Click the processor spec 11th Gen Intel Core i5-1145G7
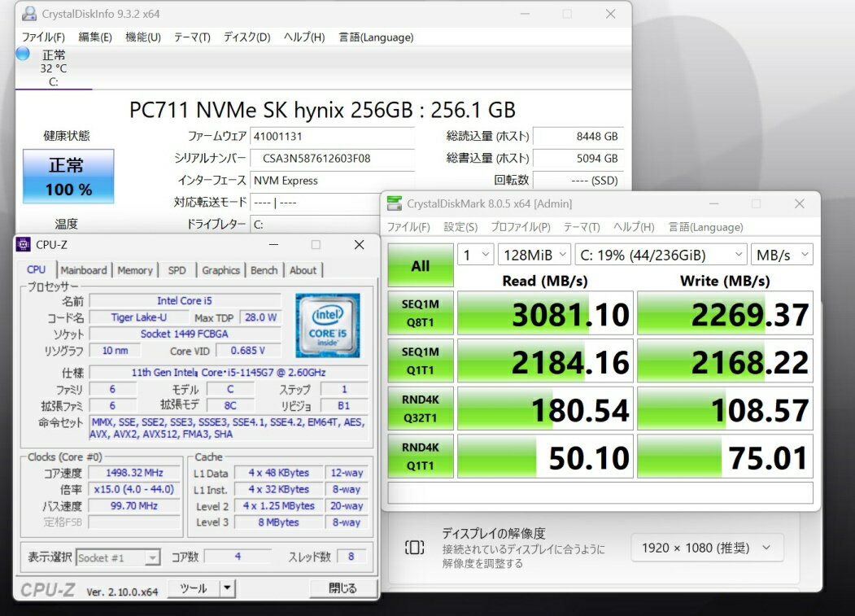Viewport: 855px width, 616px height. [x=229, y=373]
